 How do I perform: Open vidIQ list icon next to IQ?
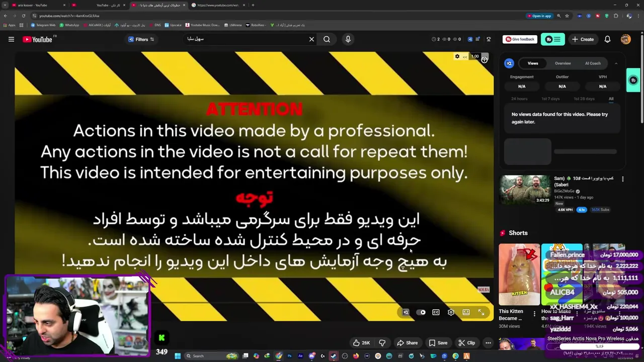(x=479, y=39)
